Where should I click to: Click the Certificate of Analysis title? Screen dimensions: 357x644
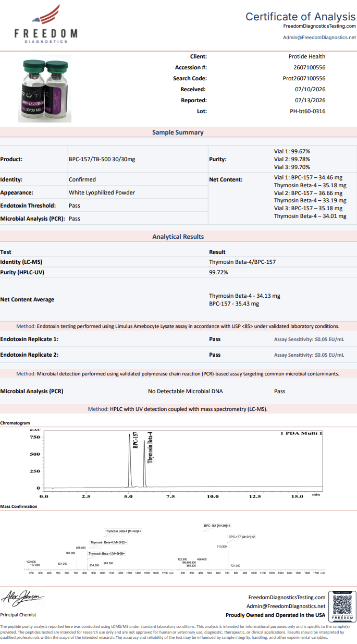pyautogui.click(x=301, y=17)
